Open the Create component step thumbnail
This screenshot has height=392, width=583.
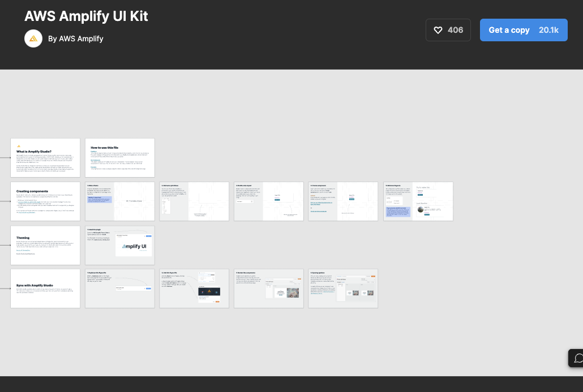[x=343, y=201]
